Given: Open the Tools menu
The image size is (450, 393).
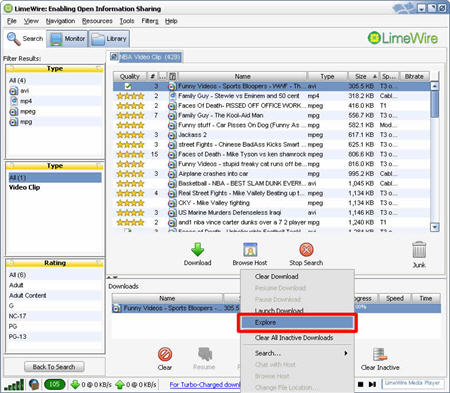Looking at the screenshot, I should (127, 21).
